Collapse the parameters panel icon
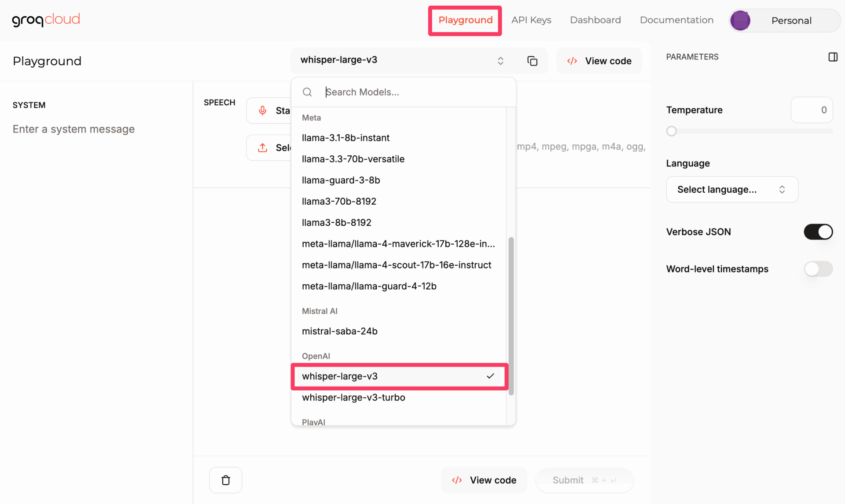The image size is (845, 504). [833, 57]
